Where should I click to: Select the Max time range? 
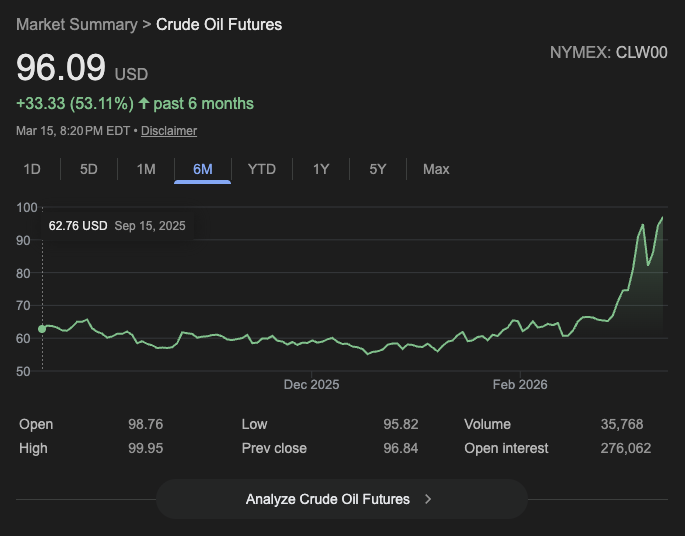click(x=436, y=169)
